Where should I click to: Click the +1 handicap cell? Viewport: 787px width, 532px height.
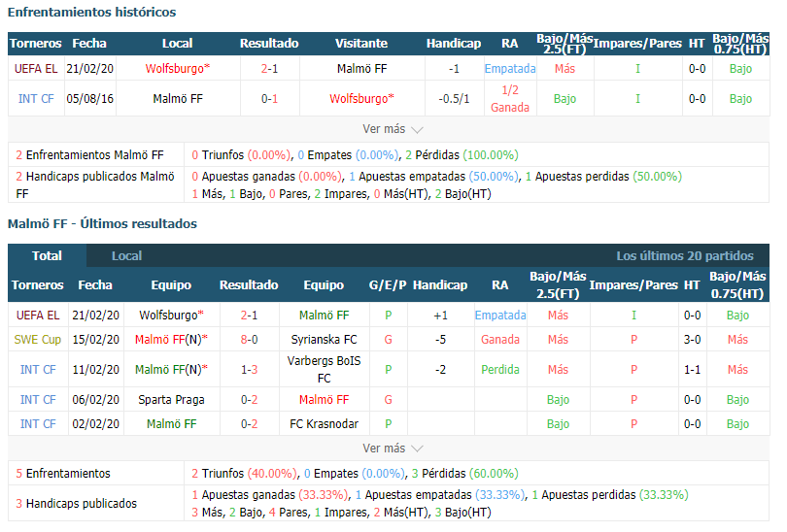click(440, 315)
